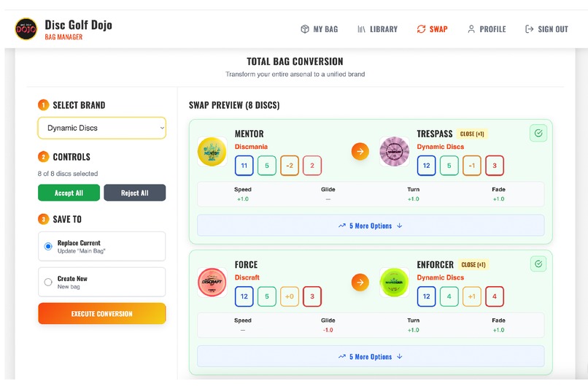Click the Bag Manager subtitle
This screenshot has width=588, height=392.
pyautogui.click(x=63, y=37)
